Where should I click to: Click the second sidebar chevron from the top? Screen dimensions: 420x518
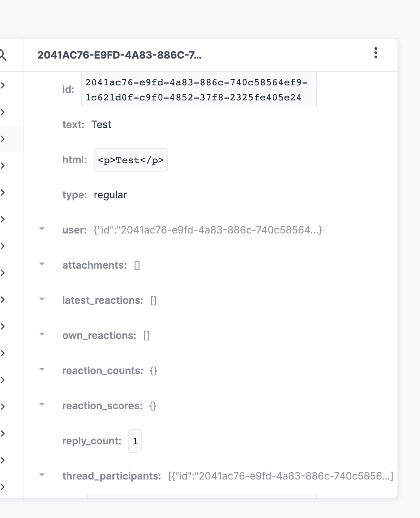click(x=3, y=112)
